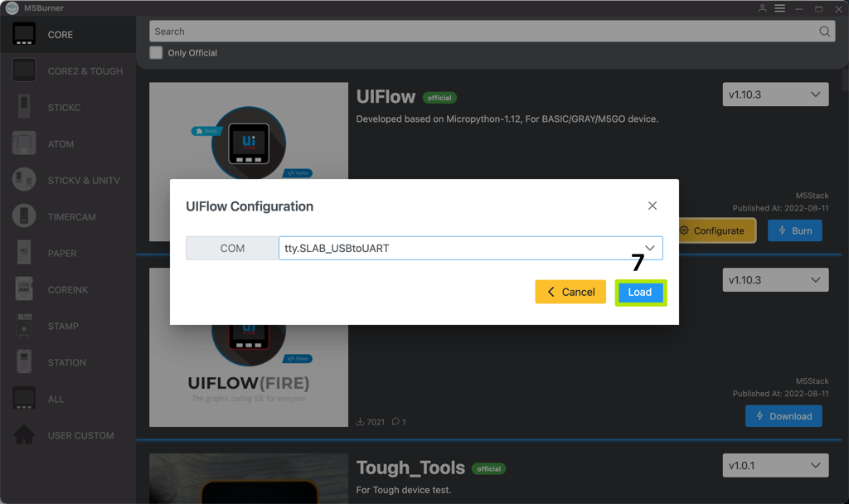
Task: Select the STICKV & UNITV device icon
Action: tap(24, 180)
